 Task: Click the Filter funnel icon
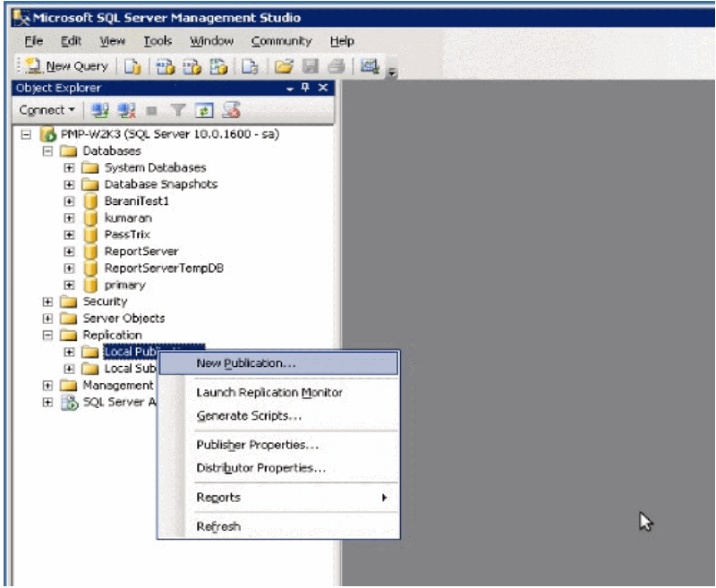click(178, 110)
